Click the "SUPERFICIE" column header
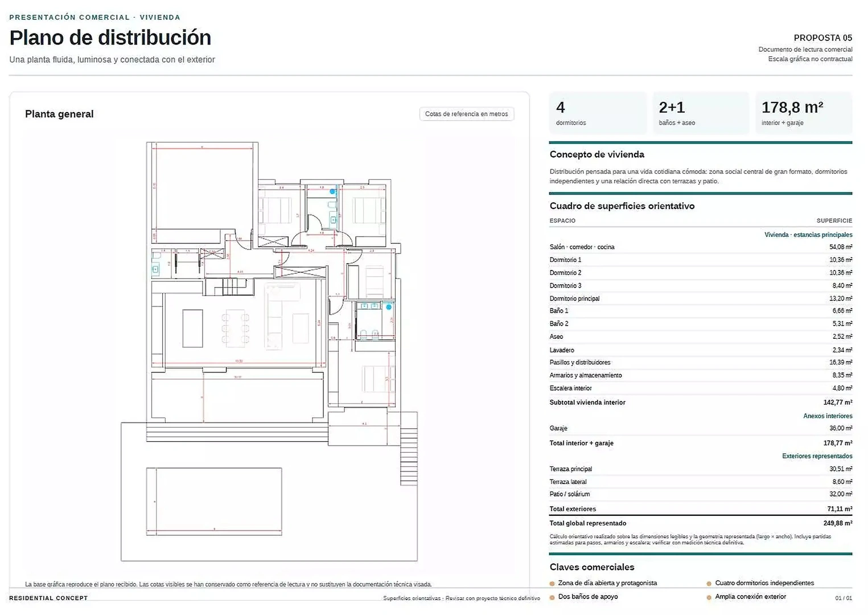Image resolution: width=868 pixels, height=615 pixels. pos(834,220)
